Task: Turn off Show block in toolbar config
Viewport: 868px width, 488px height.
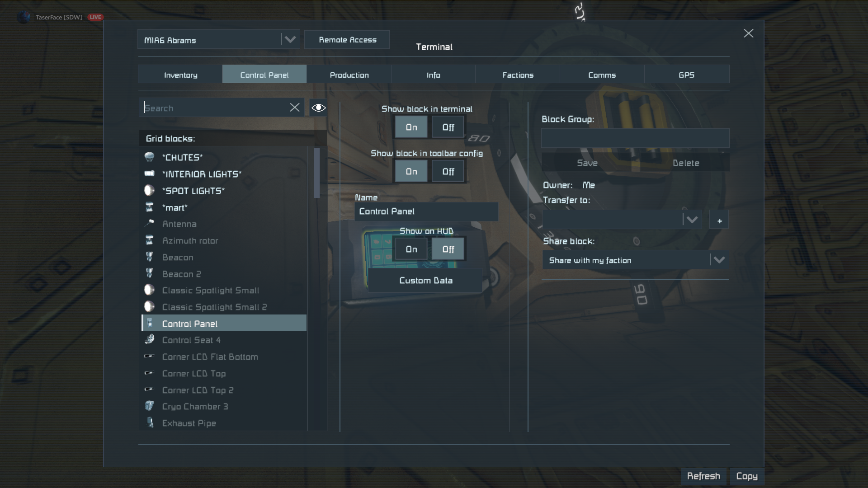Action: [x=448, y=172]
